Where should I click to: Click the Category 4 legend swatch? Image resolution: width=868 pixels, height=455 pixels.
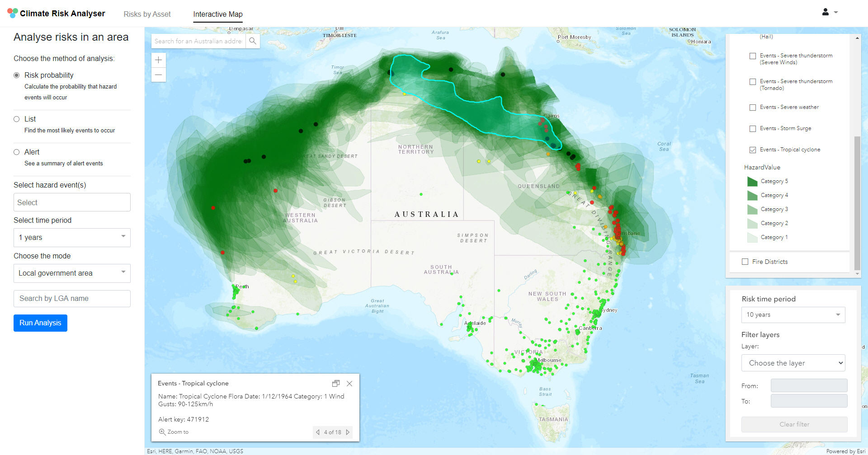click(752, 195)
